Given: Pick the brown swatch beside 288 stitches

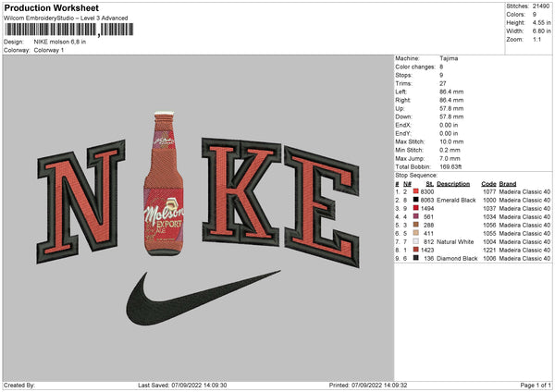Looking at the screenshot, I should click(416, 225).
